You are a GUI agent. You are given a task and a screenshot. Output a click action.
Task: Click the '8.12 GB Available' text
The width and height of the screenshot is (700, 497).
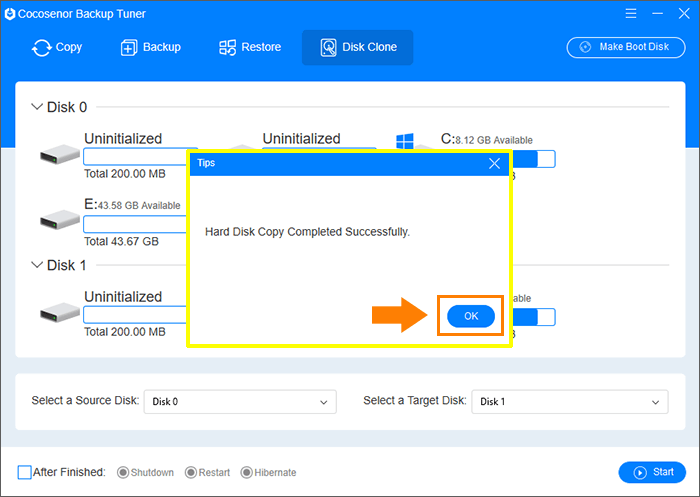coord(494,140)
